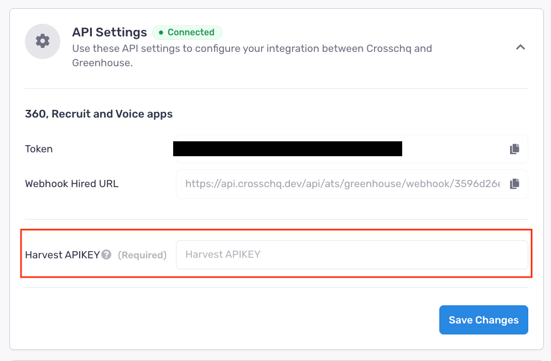Click the '360, Recruit and Voice apps' heading

click(x=99, y=114)
